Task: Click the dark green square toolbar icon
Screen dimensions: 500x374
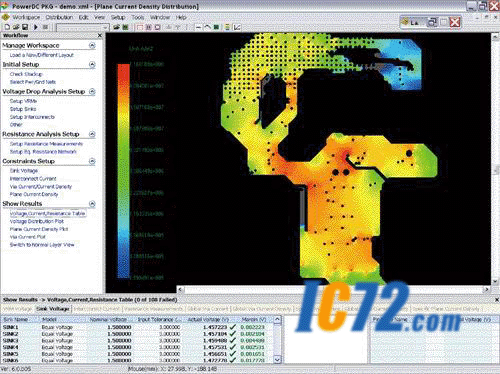Action: click(x=216, y=27)
